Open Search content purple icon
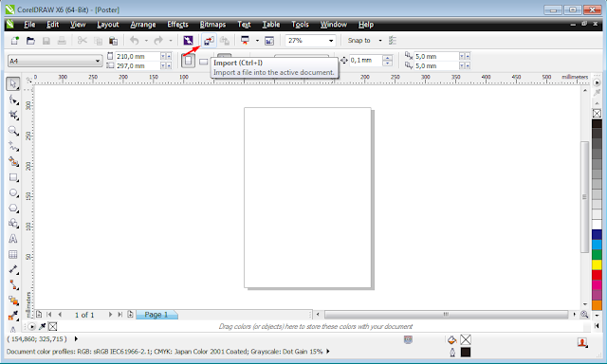 click(188, 40)
